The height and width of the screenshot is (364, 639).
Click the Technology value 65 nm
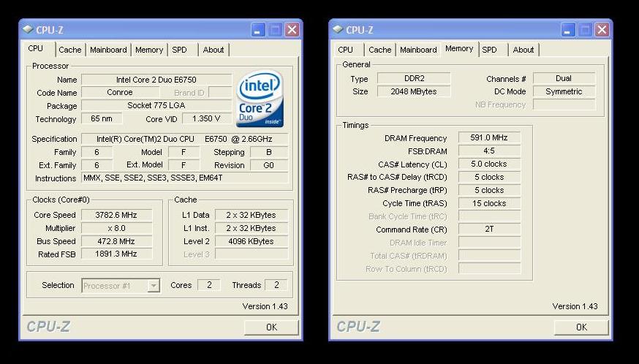click(x=102, y=118)
